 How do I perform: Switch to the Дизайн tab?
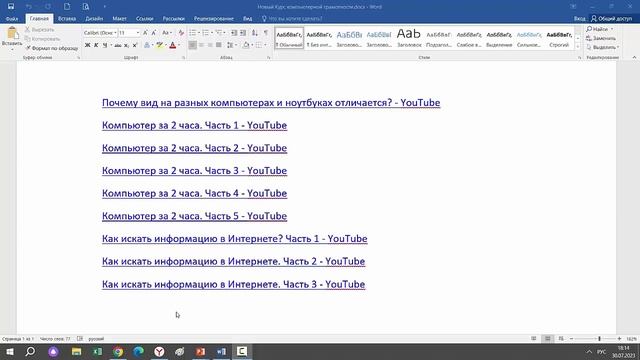pos(94,18)
